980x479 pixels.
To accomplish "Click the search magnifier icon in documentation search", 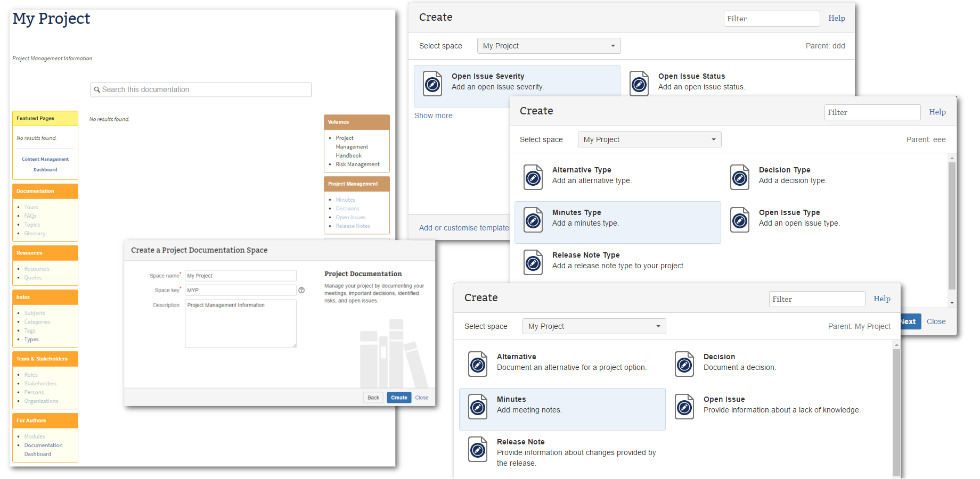I will 97,90.
